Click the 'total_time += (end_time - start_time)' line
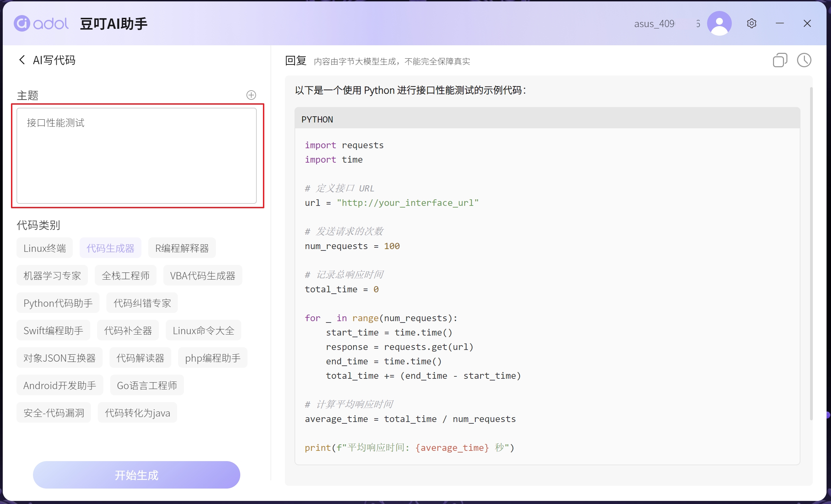 [x=423, y=376]
